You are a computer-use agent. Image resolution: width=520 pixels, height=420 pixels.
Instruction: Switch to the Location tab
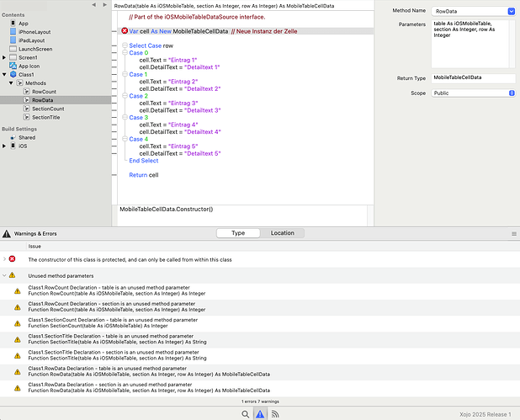[282, 233]
